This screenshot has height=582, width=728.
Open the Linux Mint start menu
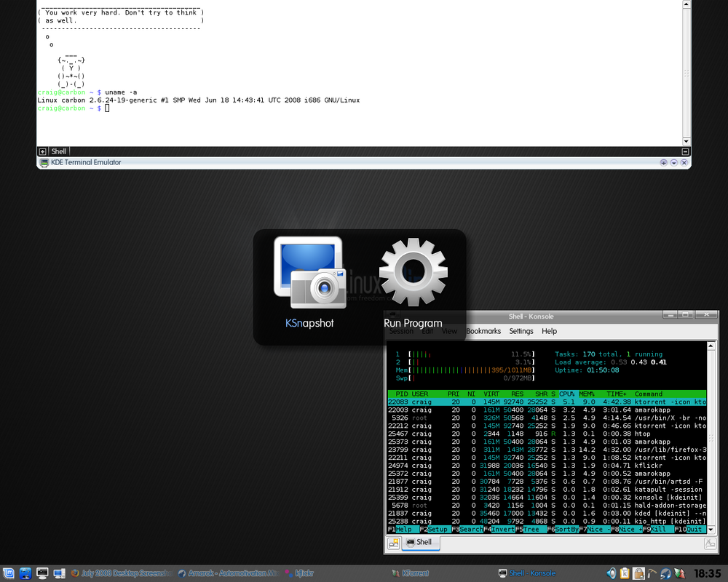9,573
